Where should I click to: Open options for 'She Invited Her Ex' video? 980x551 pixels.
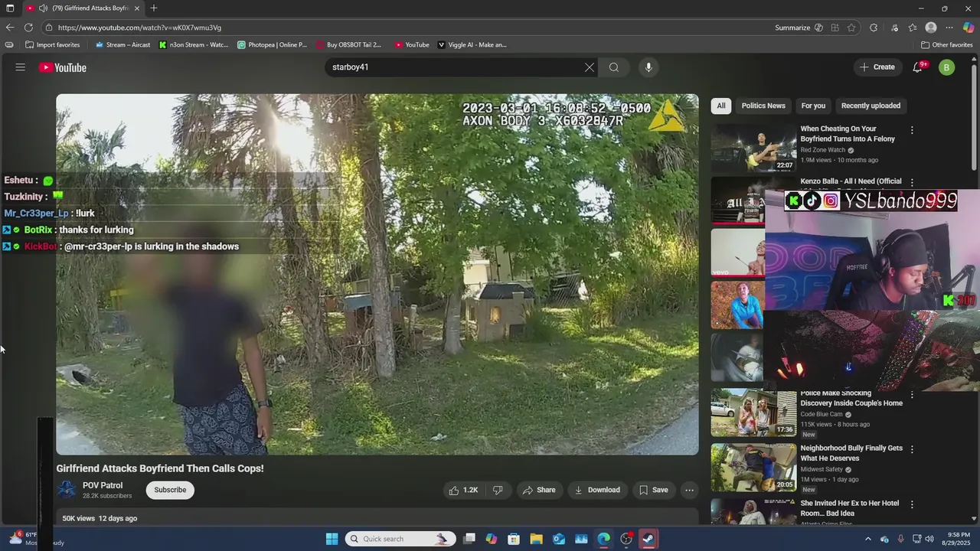[912, 504]
